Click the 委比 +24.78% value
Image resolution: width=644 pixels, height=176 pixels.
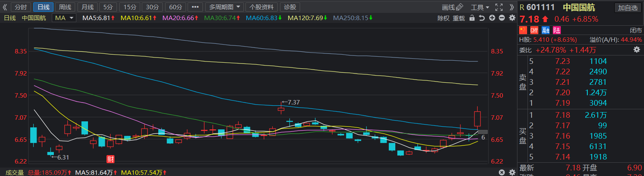tap(551, 50)
